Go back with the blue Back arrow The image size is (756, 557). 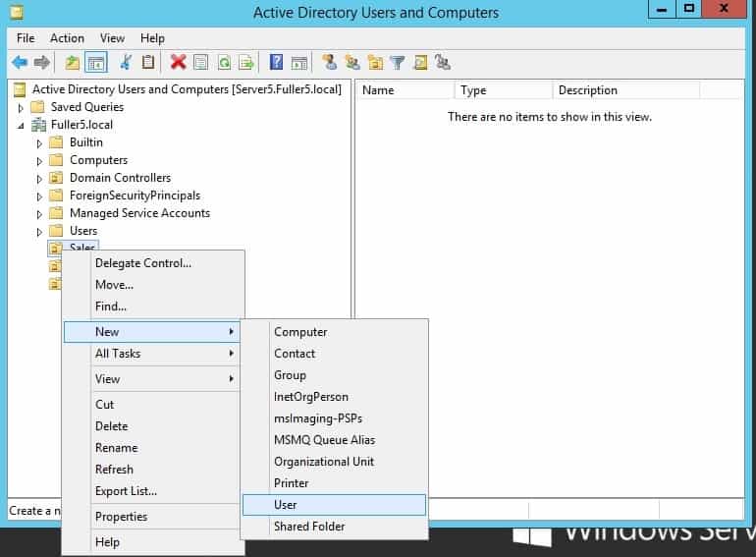(x=20, y=62)
